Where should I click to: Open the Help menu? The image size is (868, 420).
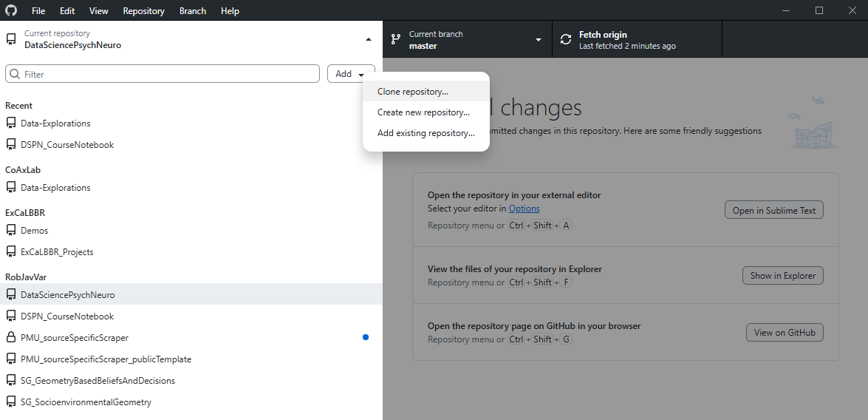click(230, 10)
